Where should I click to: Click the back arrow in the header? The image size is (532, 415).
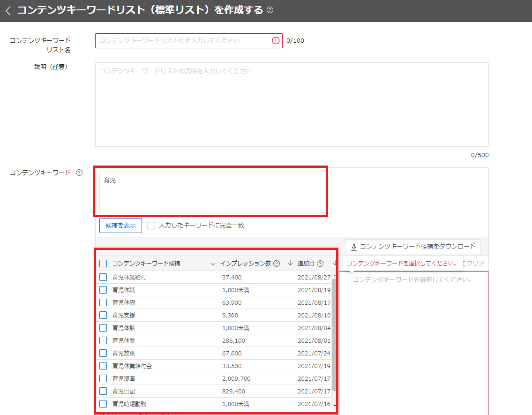[8, 11]
